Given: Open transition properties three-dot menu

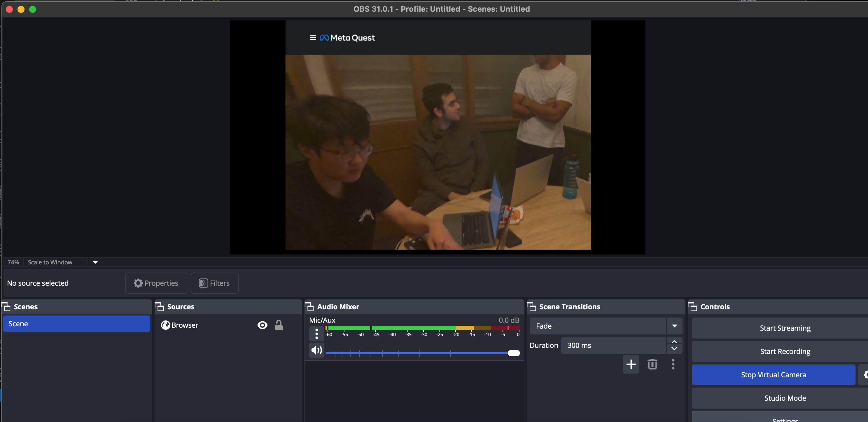Looking at the screenshot, I should pyautogui.click(x=673, y=365).
